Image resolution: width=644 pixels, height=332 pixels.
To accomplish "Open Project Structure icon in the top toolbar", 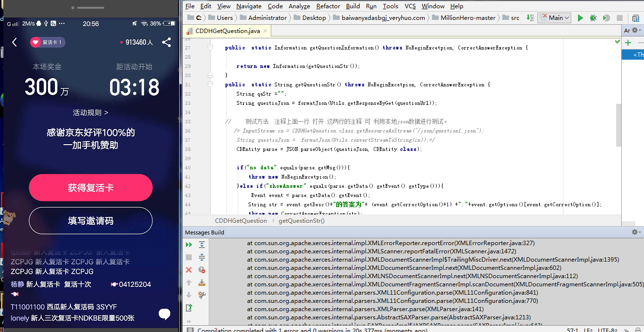I will click(636, 18).
